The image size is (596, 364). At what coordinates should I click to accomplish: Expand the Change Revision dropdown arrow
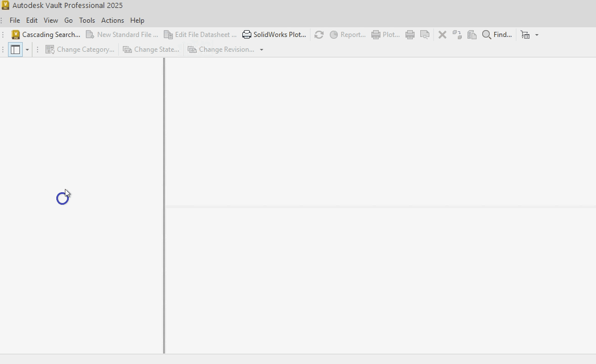coord(262,49)
